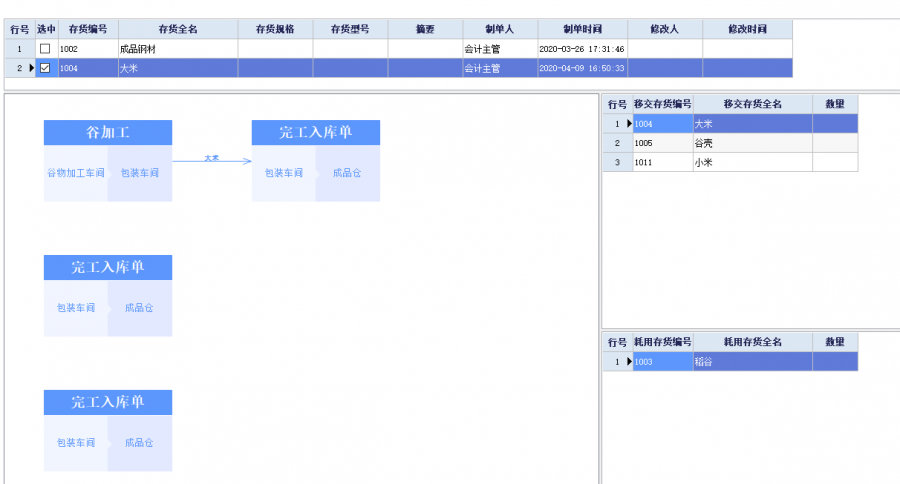The height and width of the screenshot is (484, 900).
Task: Click the 成品钢材 name cell
Action: [x=176, y=49]
